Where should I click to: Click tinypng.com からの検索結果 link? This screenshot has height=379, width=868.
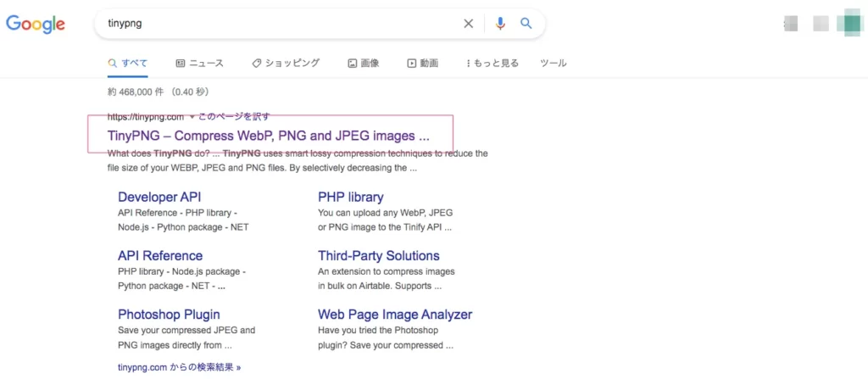coord(180,367)
